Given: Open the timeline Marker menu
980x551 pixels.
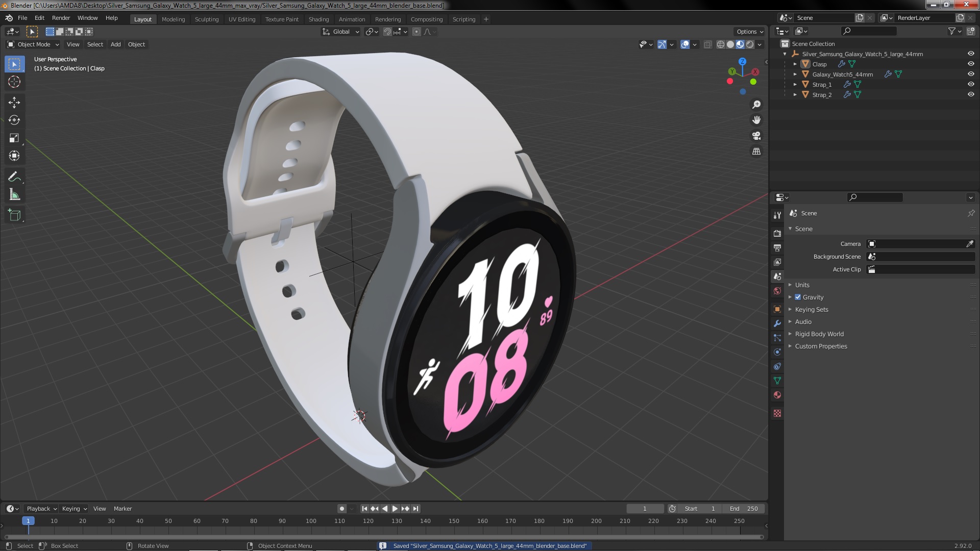Looking at the screenshot, I should coord(122,509).
